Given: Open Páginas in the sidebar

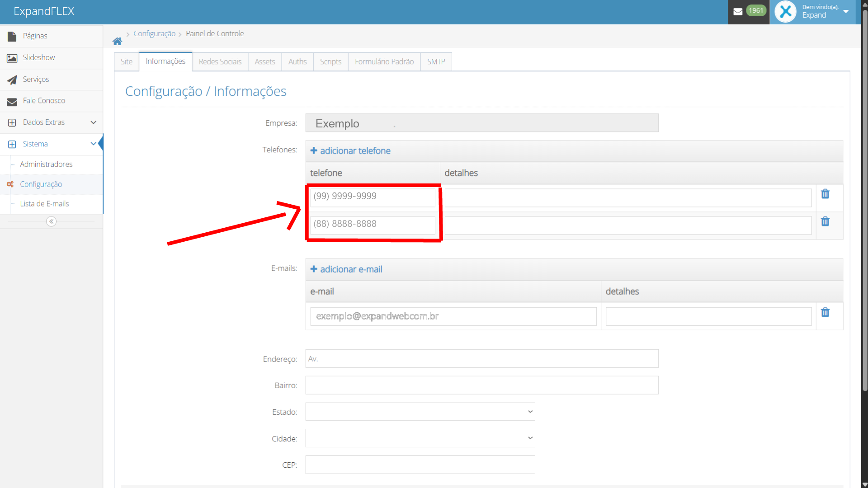Looking at the screenshot, I should [35, 36].
